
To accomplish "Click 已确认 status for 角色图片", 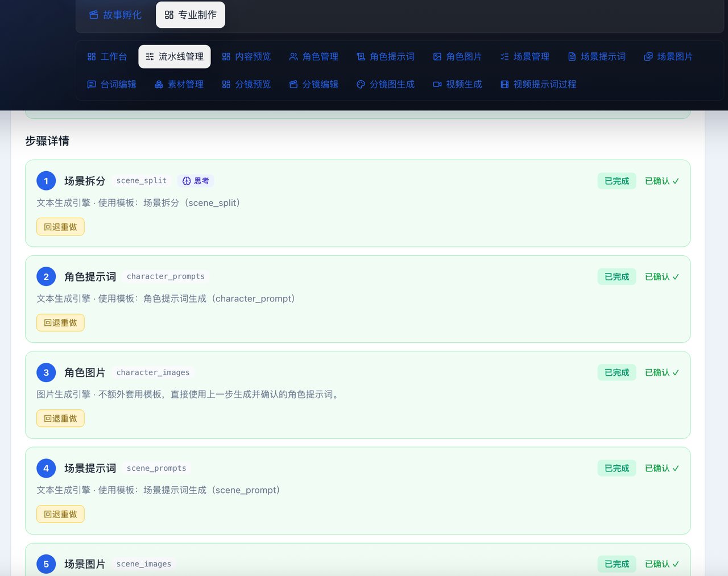I will (x=661, y=372).
